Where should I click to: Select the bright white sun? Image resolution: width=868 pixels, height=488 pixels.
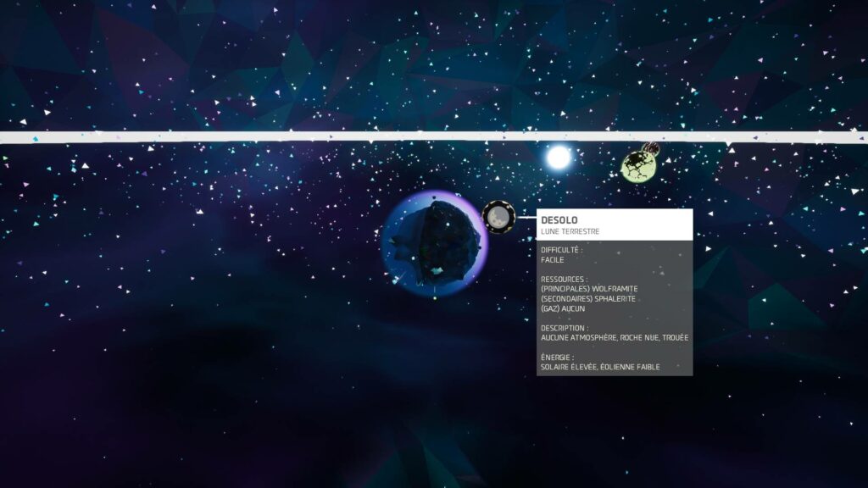pos(559,157)
